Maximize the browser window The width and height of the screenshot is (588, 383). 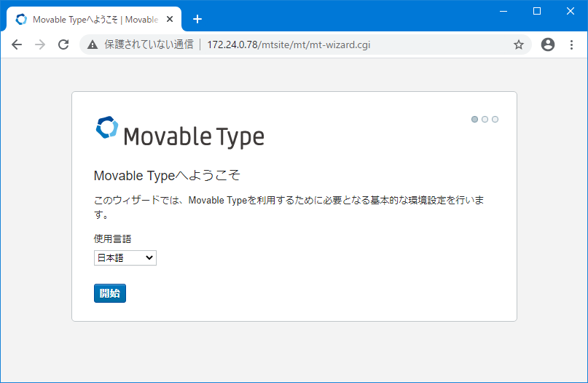[x=537, y=11]
